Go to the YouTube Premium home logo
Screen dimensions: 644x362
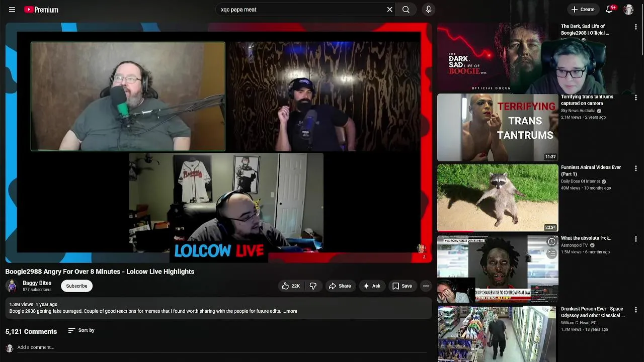41,10
